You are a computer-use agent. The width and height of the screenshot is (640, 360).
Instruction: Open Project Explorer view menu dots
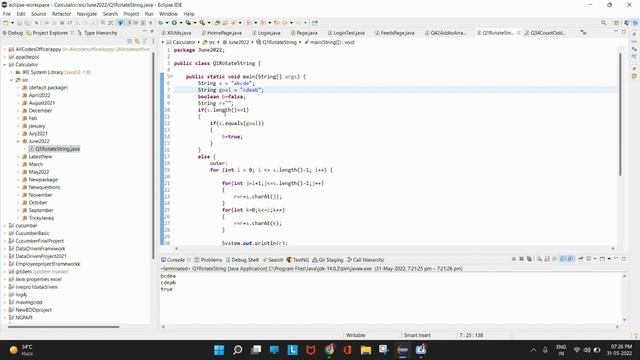pyautogui.click(x=153, y=41)
